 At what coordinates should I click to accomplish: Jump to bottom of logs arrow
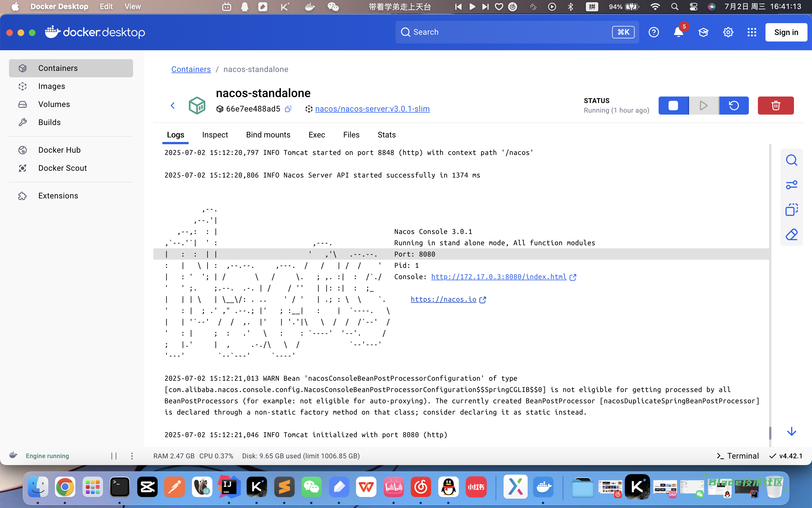click(x=791, y=432)
